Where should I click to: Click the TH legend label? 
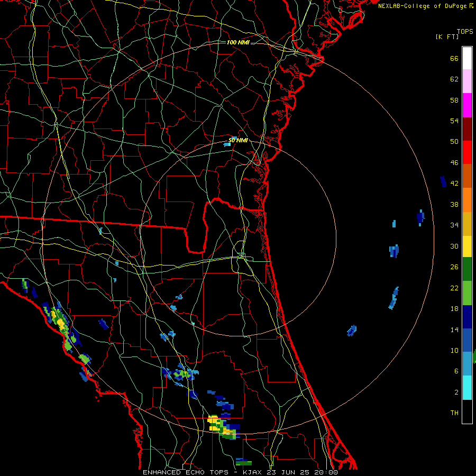[454, 413]
